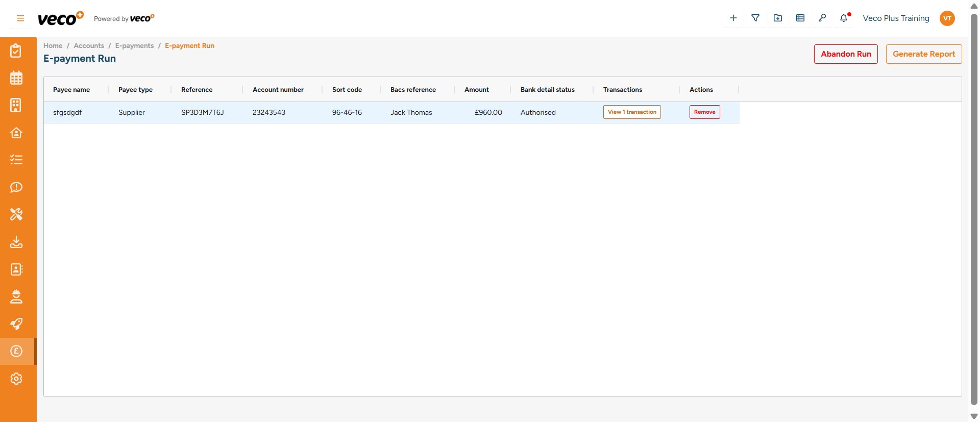Click the Abandon Run button

pos(846,54)
